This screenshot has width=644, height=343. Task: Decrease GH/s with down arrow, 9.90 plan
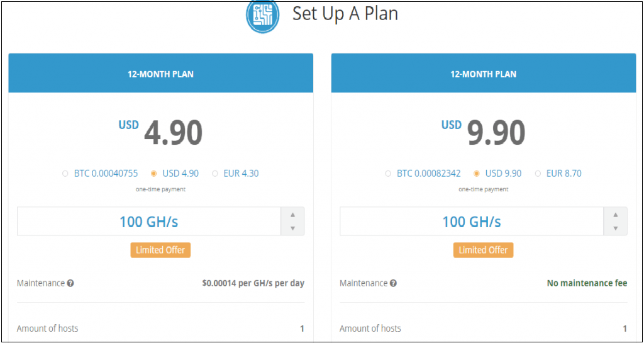click(615, 228)
